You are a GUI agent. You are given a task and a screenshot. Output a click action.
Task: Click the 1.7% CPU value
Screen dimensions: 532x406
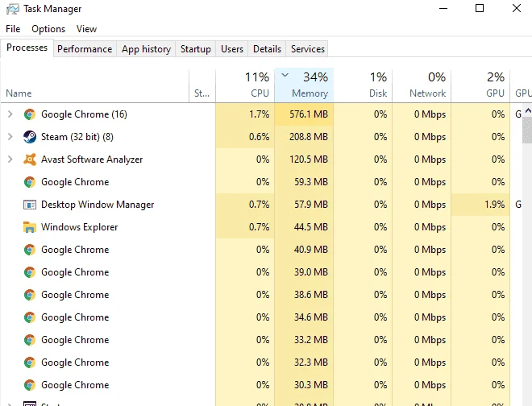[260, 114]
